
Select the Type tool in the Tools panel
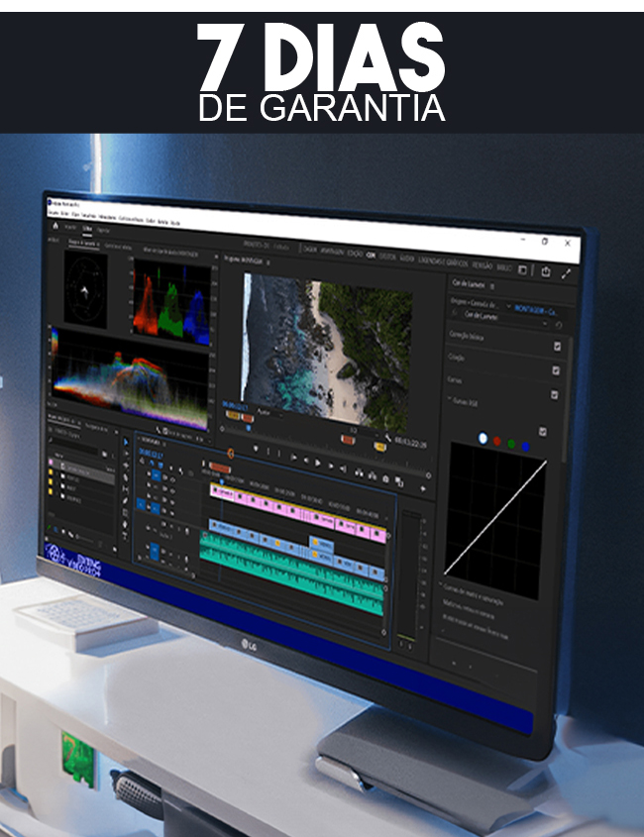click(126, 536)
